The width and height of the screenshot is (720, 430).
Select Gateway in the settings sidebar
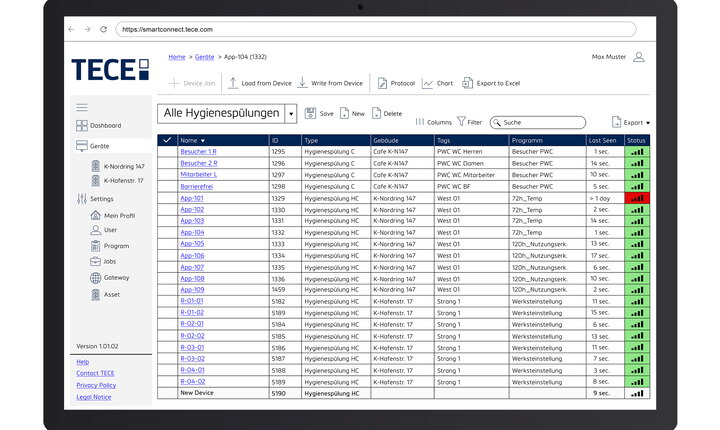(116, 278)
